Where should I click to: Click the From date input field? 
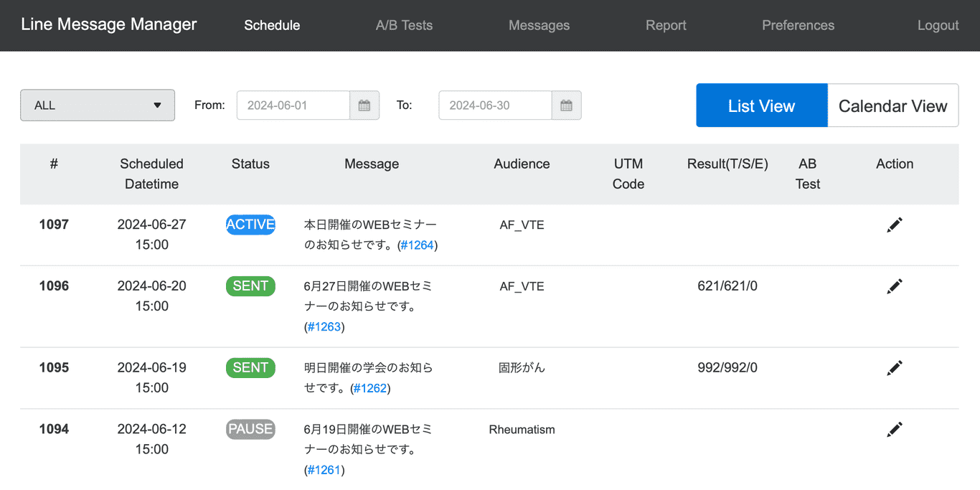click(x=293, y=105)
